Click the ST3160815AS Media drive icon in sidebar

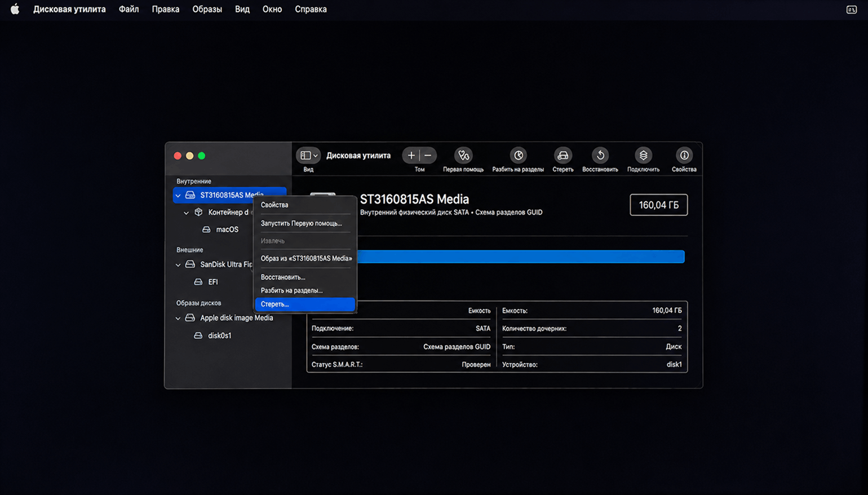click(191, 195)
